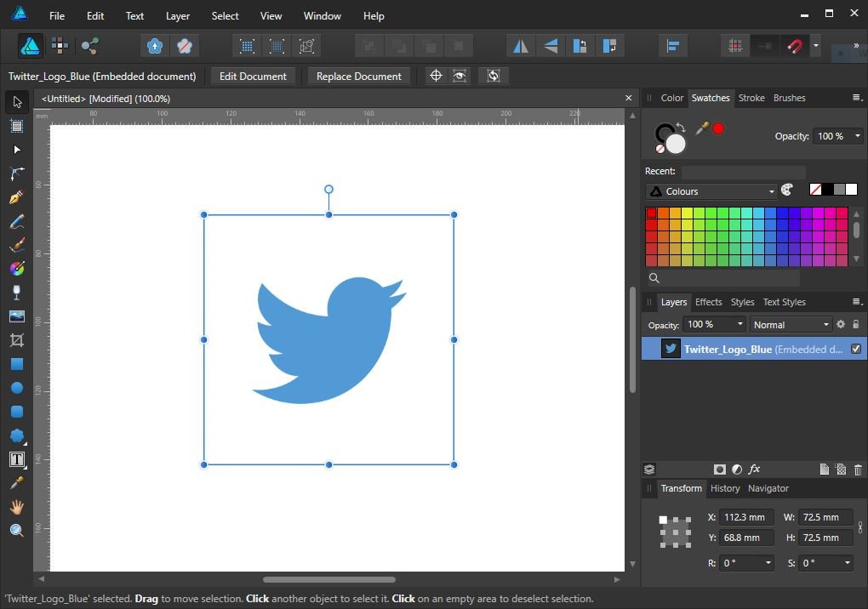Switch to Designer Persona
868x609 pixels.
coord(30,46)
